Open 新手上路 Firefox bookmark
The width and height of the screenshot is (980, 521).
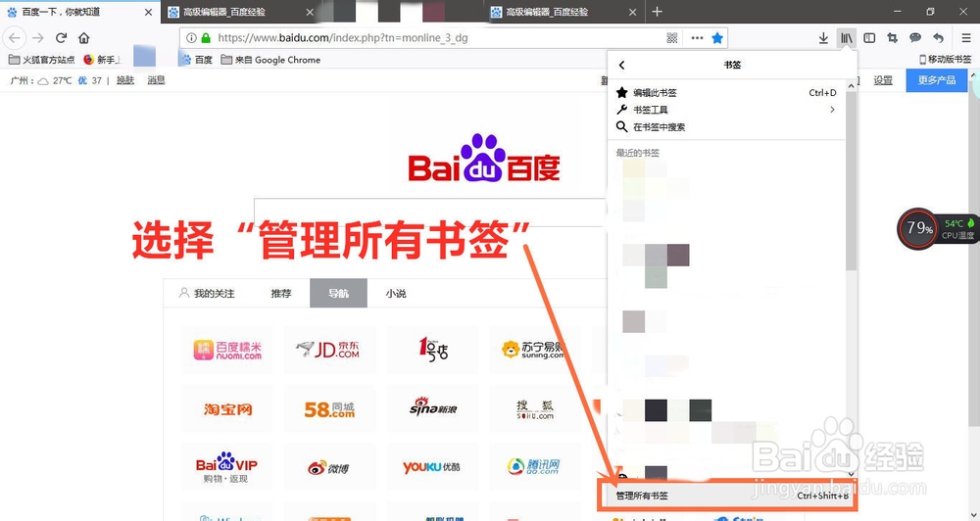point(102,60)
